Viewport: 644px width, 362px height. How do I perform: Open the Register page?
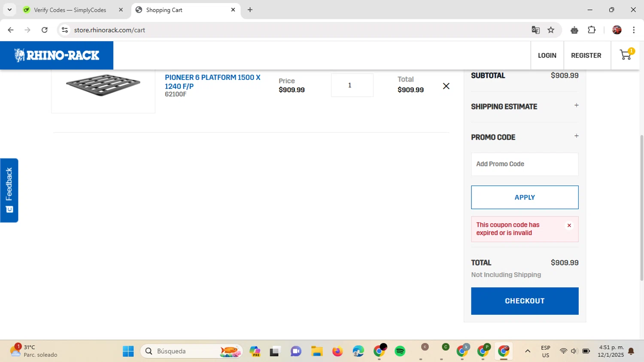(586, 55)
